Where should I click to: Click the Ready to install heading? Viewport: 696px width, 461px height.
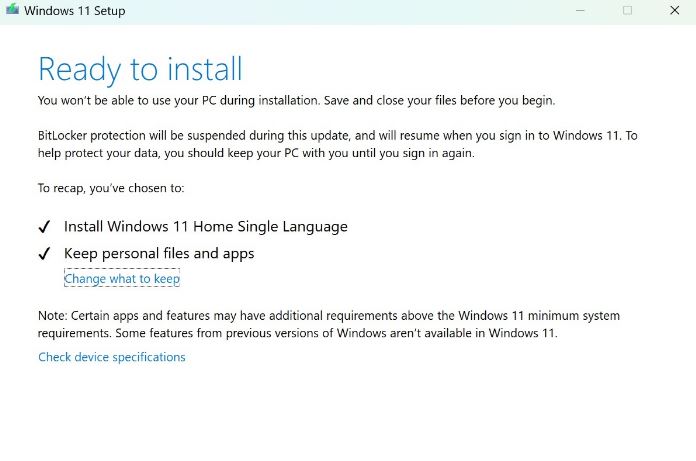click(x=140, y=69)
